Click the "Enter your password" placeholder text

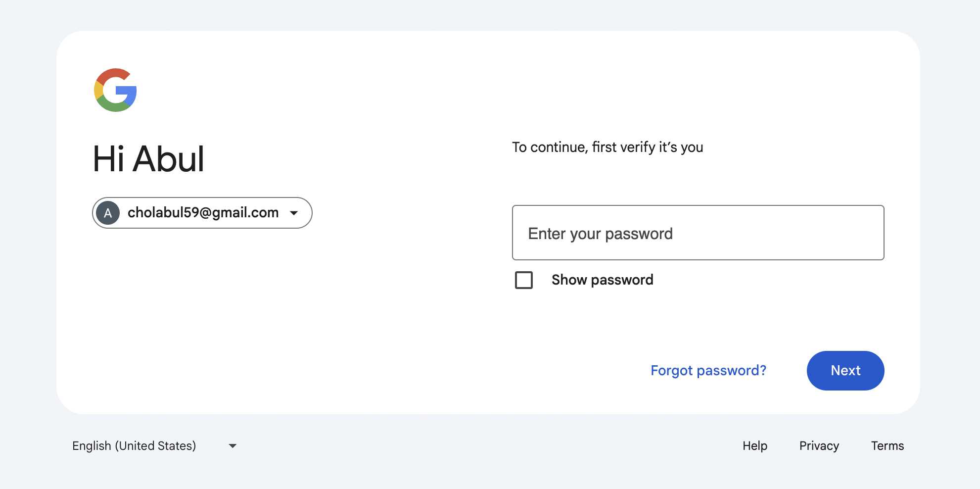click(x=600, y=234)
